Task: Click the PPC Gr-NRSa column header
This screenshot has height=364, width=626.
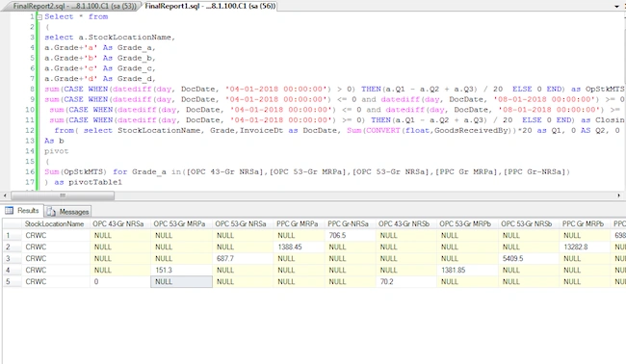Action: coord(348,224)
